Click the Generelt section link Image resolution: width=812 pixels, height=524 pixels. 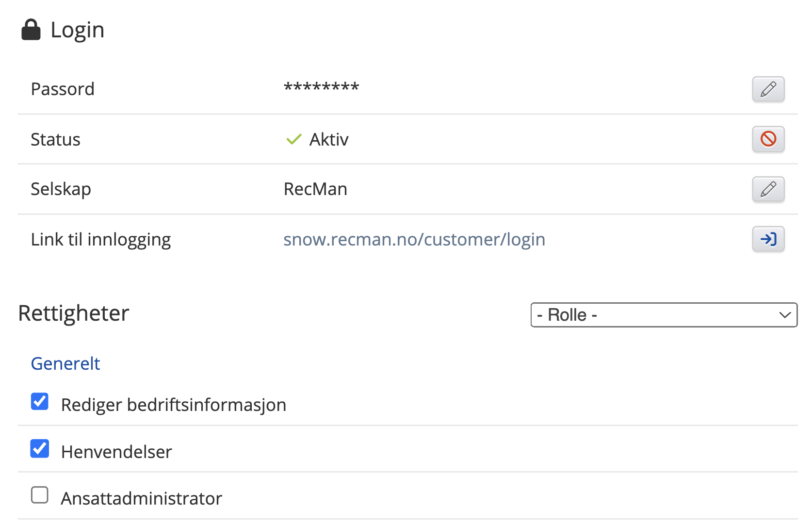[65, 363]
